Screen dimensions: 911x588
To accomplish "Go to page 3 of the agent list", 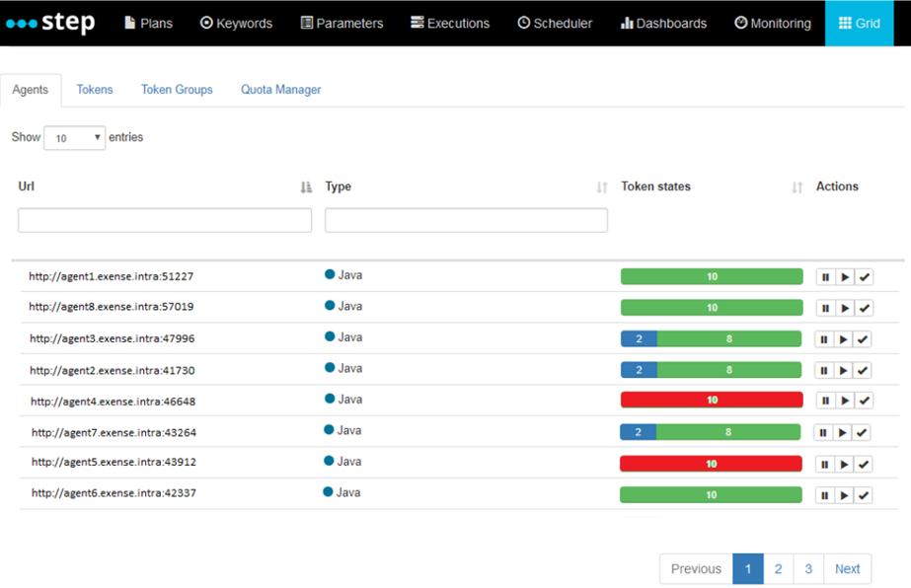I will [x=808, y=568].
